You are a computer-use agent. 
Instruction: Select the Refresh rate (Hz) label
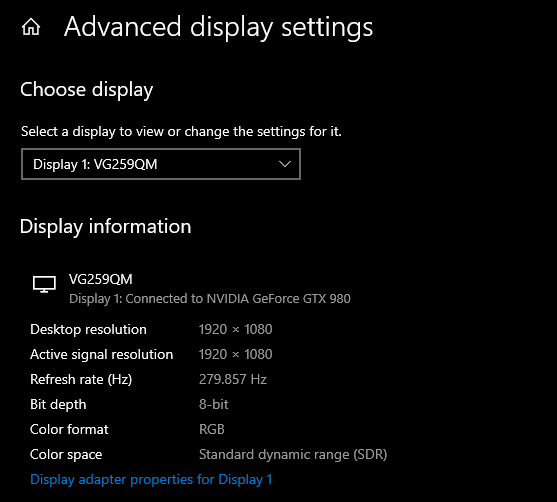tap(81, 379)
